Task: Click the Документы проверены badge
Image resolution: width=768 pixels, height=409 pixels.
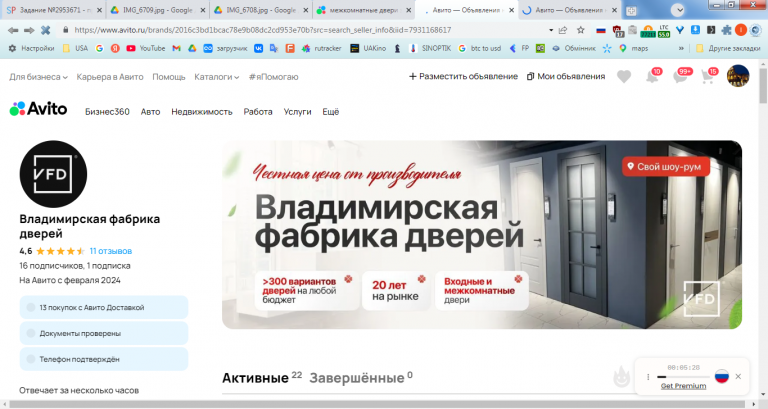Action: point(104,333)
